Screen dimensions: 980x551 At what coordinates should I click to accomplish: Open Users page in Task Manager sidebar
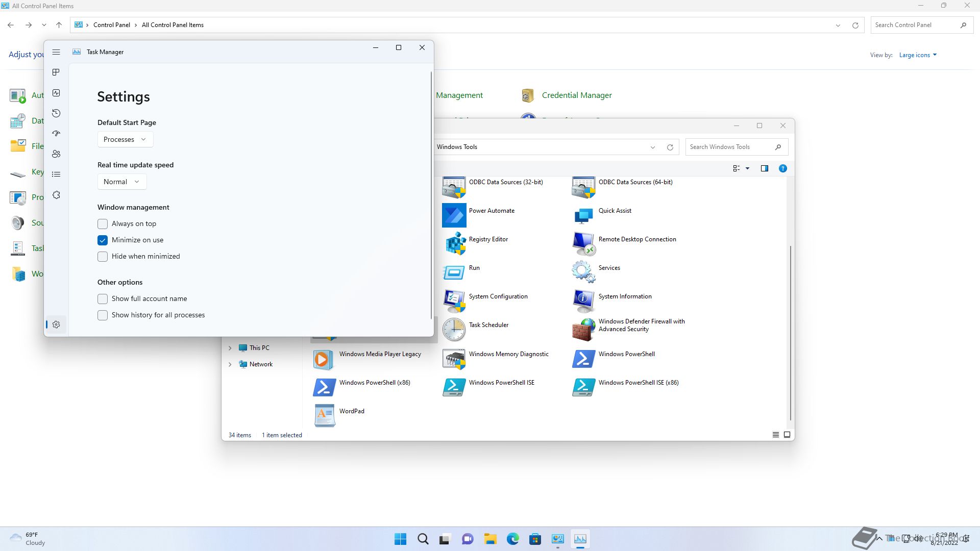56,154
